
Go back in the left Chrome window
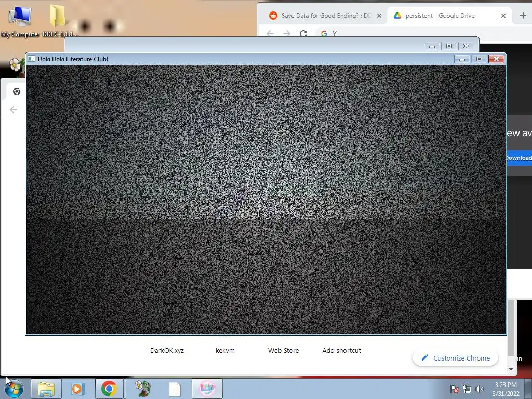coord(14,110)
